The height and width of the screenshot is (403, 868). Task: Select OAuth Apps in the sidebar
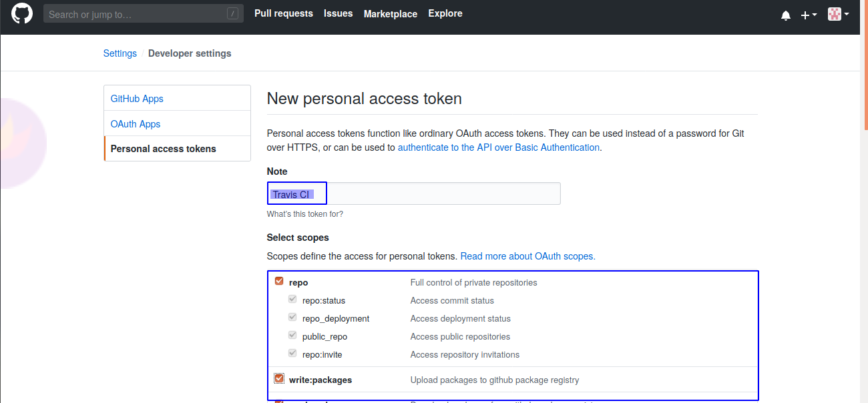pos(136,124)
